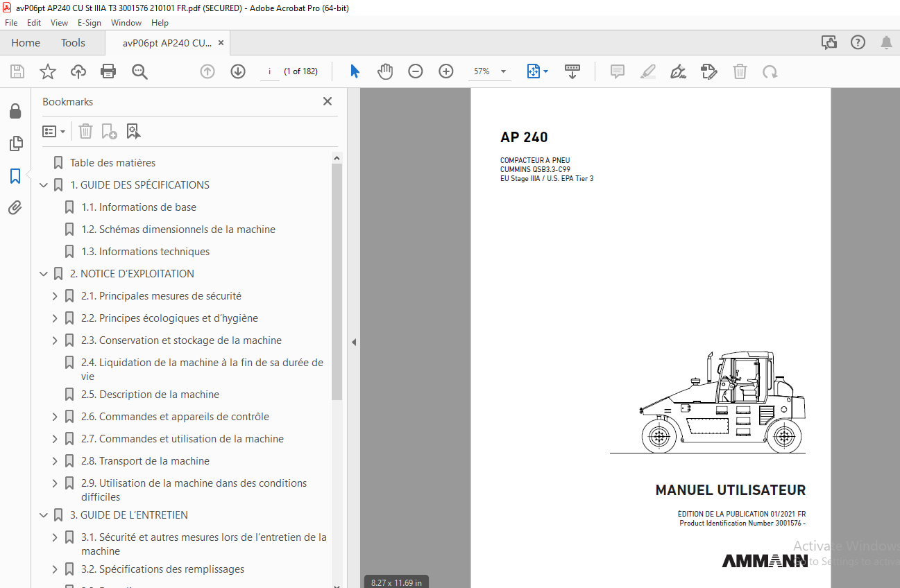900x588 pixels.
Task: Switch to the Home tab
Action: (x=26, y=43)
